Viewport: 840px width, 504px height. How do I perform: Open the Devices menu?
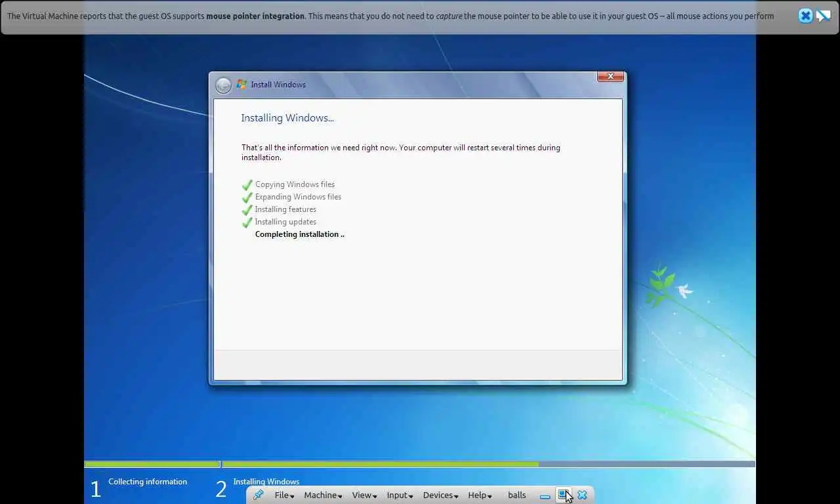(440, 495)
